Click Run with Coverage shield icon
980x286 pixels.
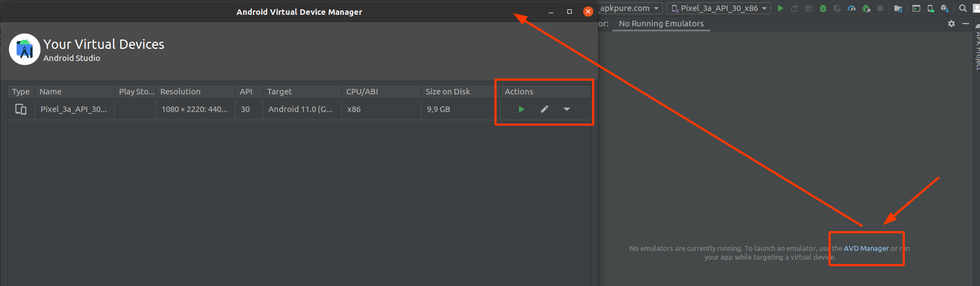(837, 8)
